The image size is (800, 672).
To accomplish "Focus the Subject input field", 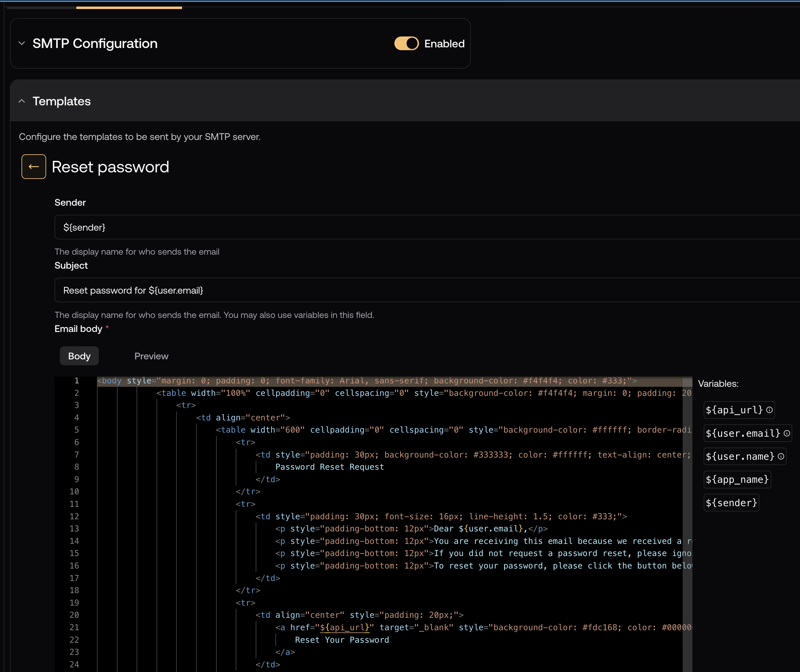I will [419, 290].
